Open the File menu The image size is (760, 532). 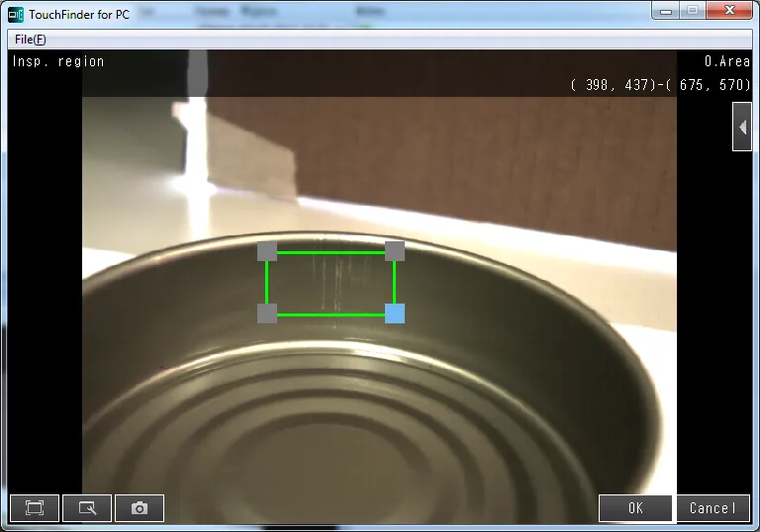(30, 40)
